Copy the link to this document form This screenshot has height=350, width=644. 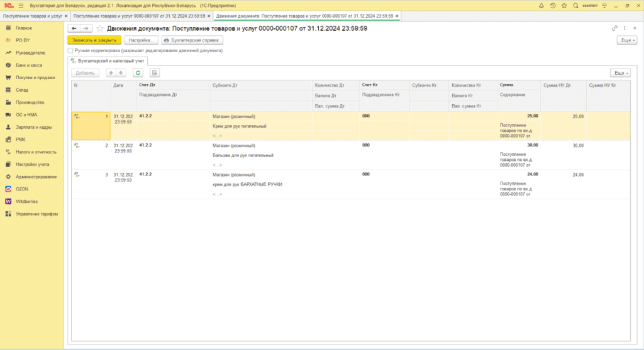[x=614, y=28]
